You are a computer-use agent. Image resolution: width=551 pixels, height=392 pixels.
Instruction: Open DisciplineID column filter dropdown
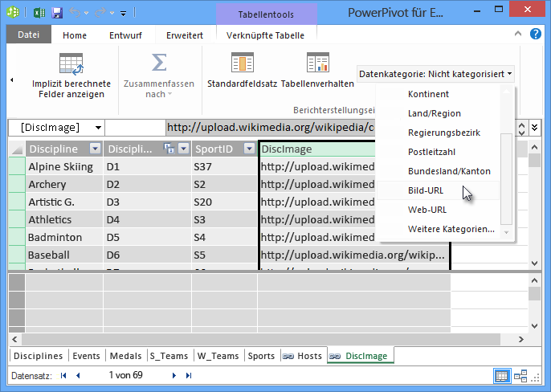pyautogui.click(x=184, y=149)
